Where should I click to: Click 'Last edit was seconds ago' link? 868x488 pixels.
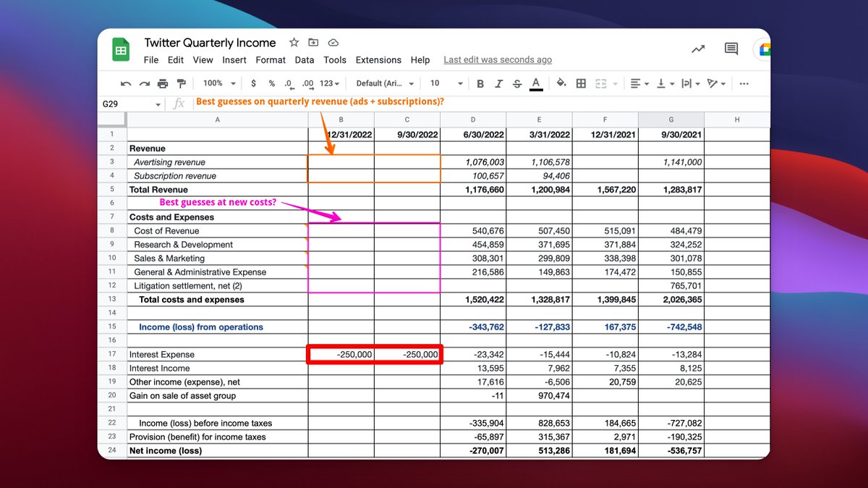tap(498, 60)
